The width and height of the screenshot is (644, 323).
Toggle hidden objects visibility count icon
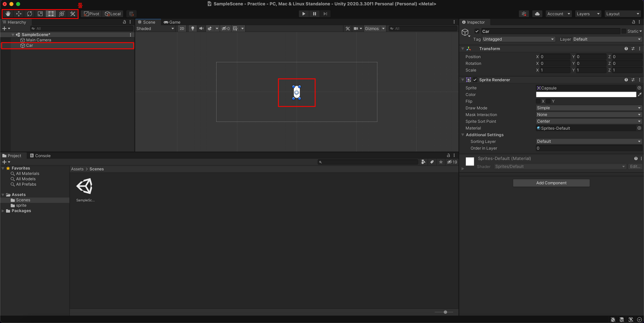225,29
